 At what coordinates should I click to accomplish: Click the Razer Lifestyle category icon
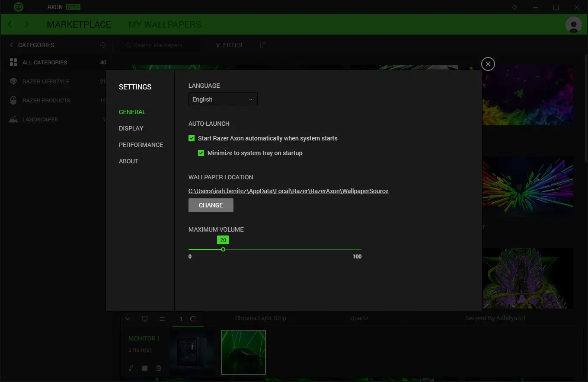(13, 81)
